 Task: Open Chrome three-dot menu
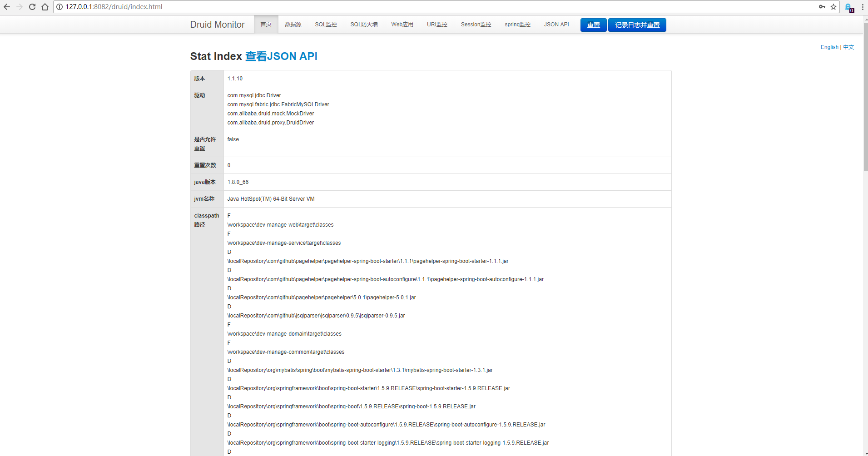click(x=863, y=7)
